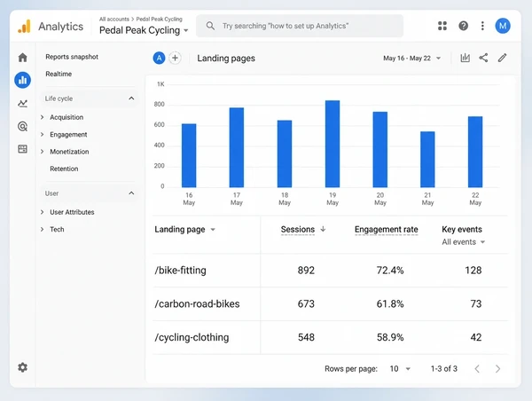The image size is (532, 401).
Task: Open the Landing page dimension dropdown
Action: click(185, 230)
